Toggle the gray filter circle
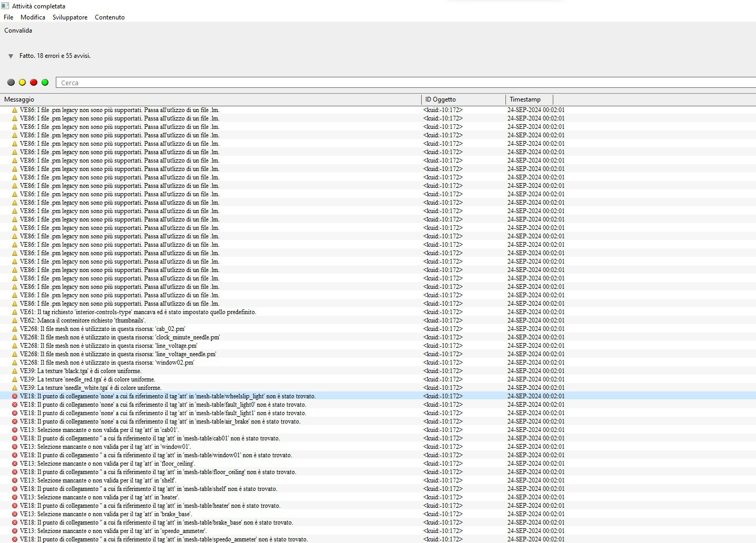 pyautogui.click(x=11, y=83)
